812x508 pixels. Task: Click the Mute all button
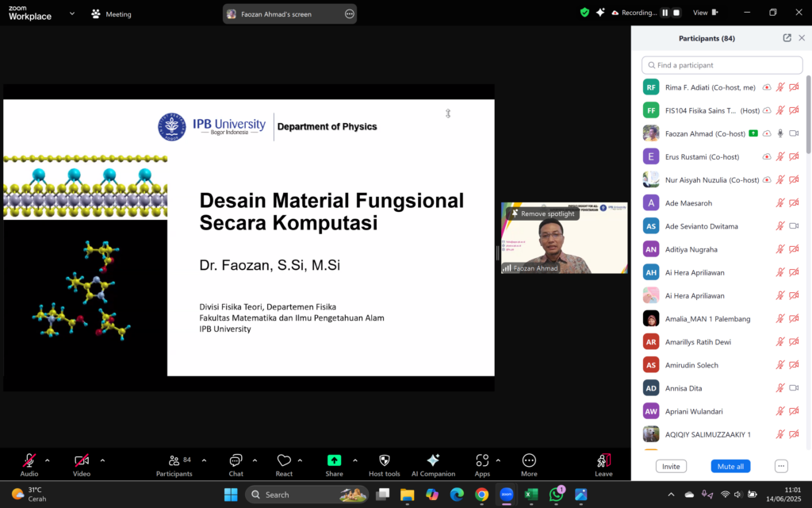coord(730,466)
